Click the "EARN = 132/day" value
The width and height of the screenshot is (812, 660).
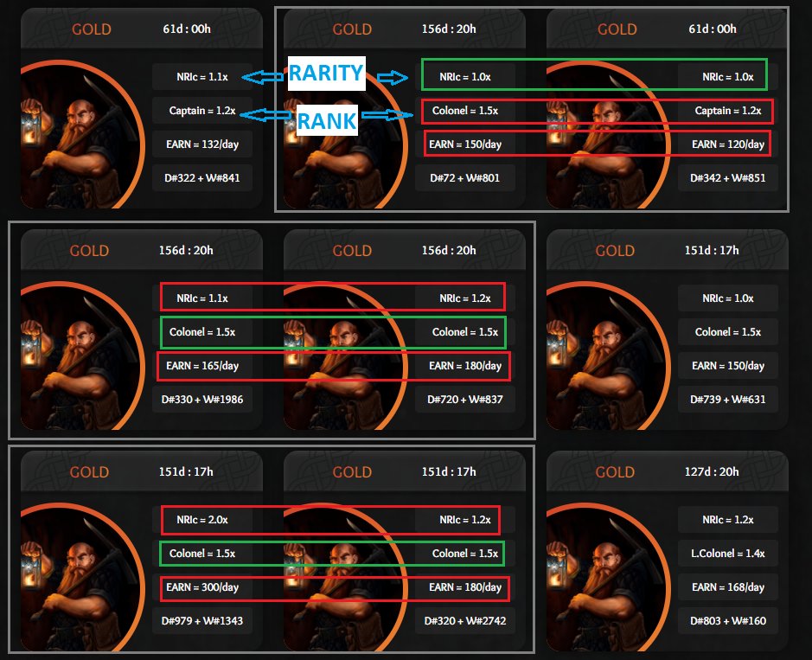pos(202,144)
